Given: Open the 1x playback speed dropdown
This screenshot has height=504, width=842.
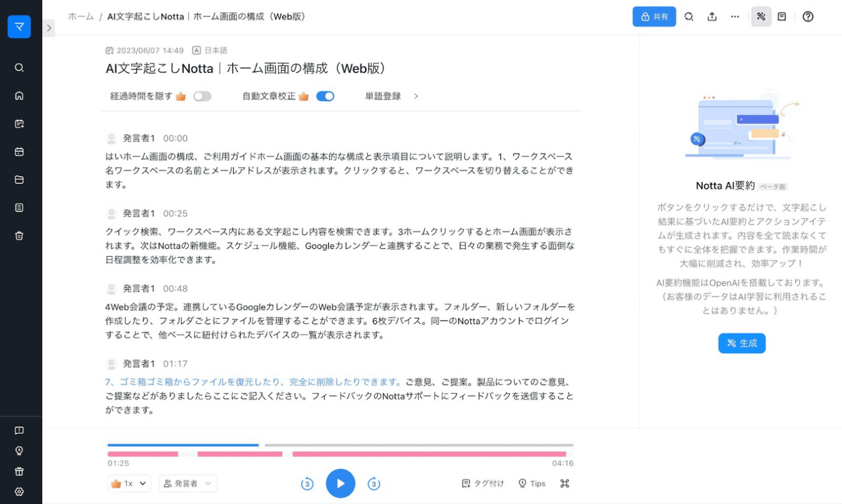Looking at the screenshot, I should click(129, 483).
